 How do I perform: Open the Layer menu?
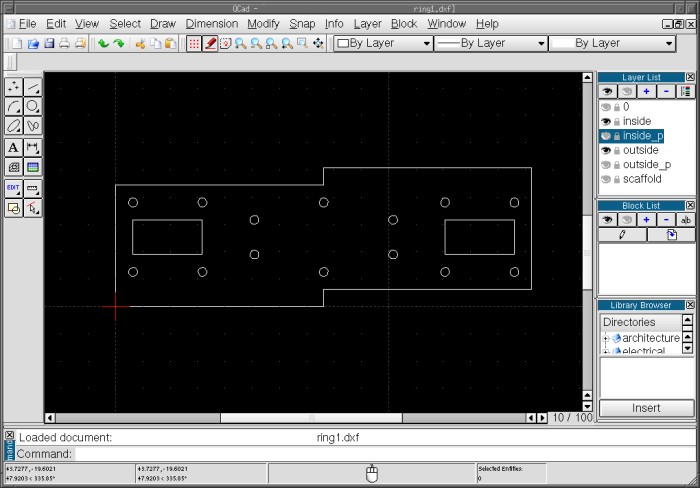(x=367, y=24)
